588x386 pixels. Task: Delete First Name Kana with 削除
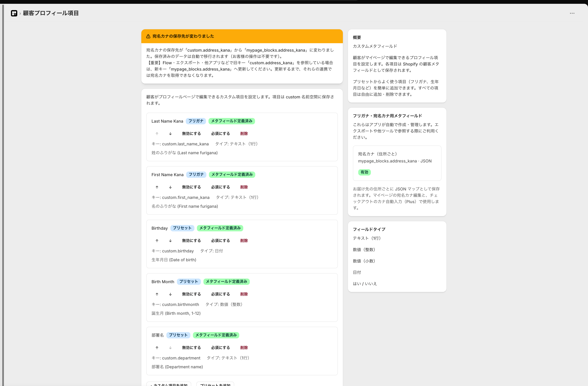point(244,187)
